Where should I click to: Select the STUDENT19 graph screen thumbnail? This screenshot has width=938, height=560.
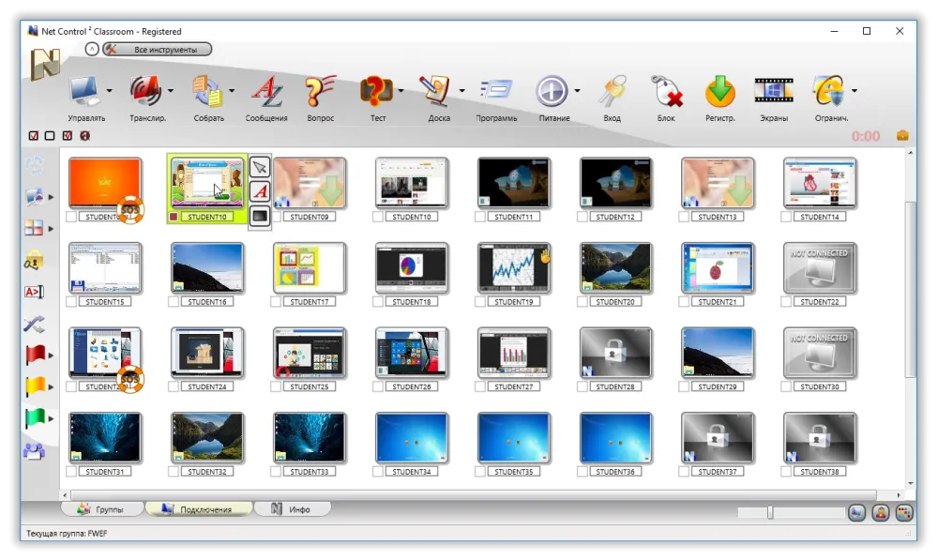[513, 267]
